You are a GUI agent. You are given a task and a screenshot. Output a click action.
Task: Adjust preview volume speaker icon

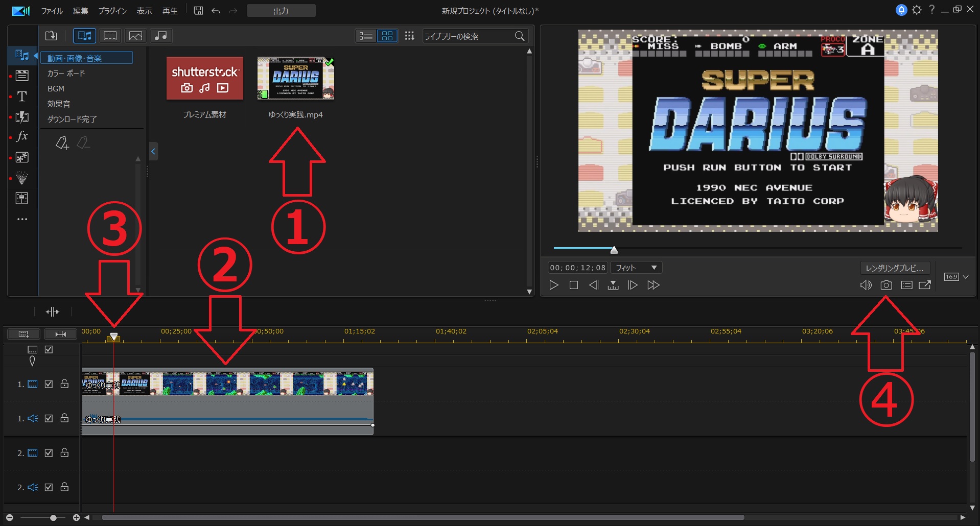point(866,285)
